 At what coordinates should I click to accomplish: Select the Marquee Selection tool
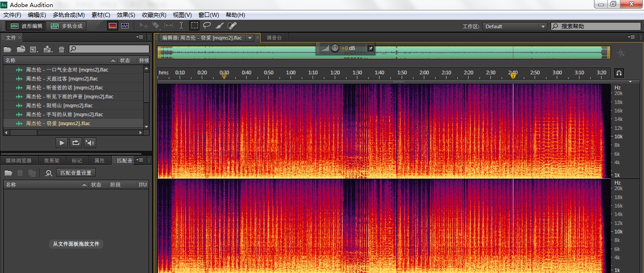click(x=194, y=26)
